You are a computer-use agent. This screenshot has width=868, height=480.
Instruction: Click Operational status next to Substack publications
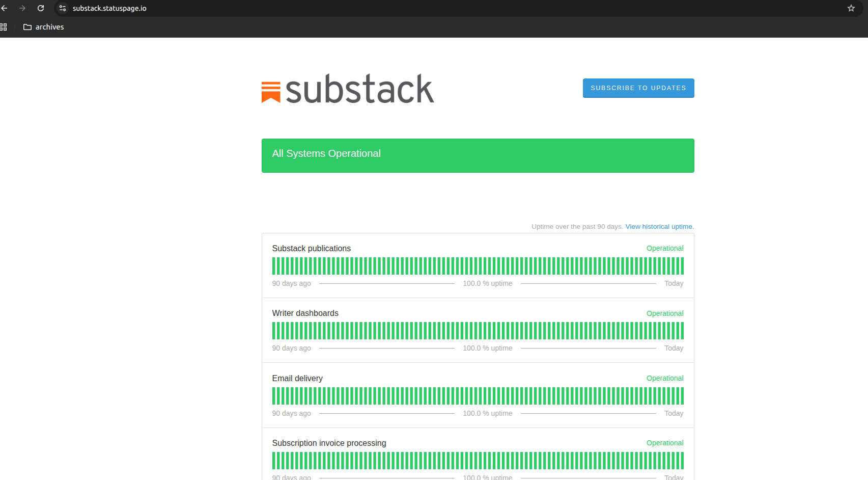(x=665, y=248)
